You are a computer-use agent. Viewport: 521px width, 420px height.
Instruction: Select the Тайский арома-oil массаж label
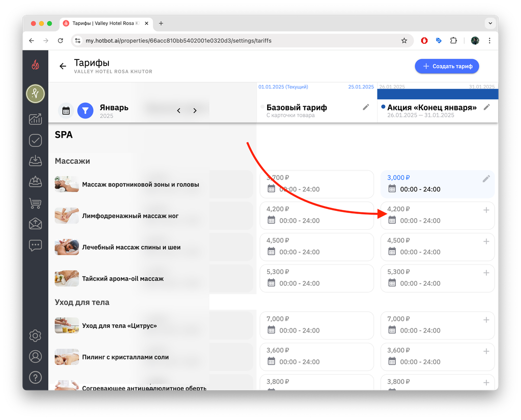123,279
